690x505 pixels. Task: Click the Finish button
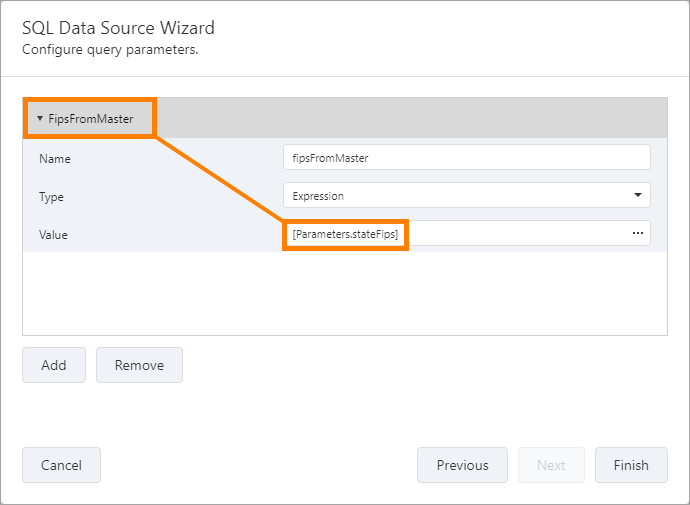coord(631,465)
